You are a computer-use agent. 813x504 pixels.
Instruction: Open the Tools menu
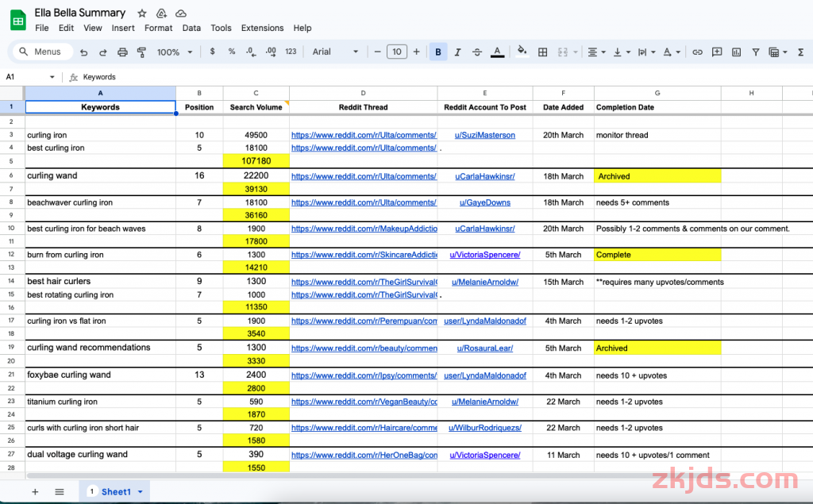(221, 28)
